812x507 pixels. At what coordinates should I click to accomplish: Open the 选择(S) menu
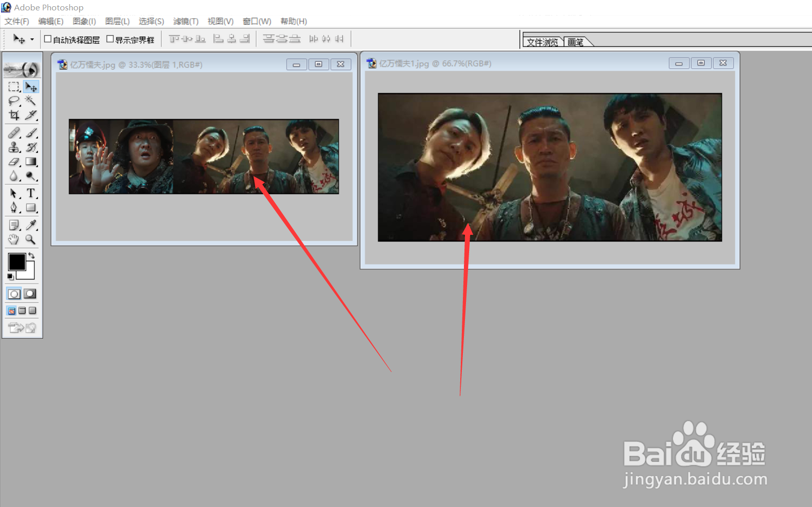pyautogui.click(x=151, y=21)
